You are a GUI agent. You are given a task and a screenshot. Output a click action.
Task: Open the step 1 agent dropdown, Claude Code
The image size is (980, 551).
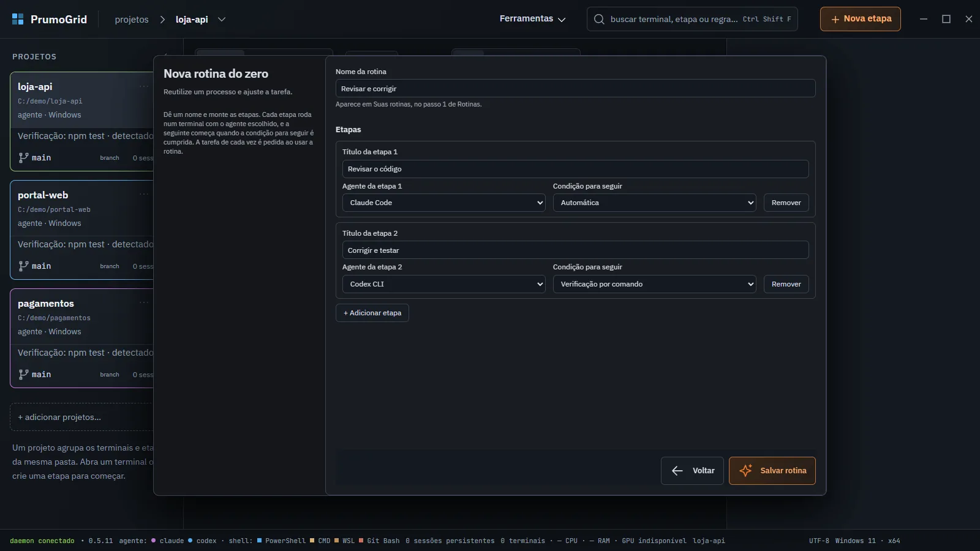(443, 203)
